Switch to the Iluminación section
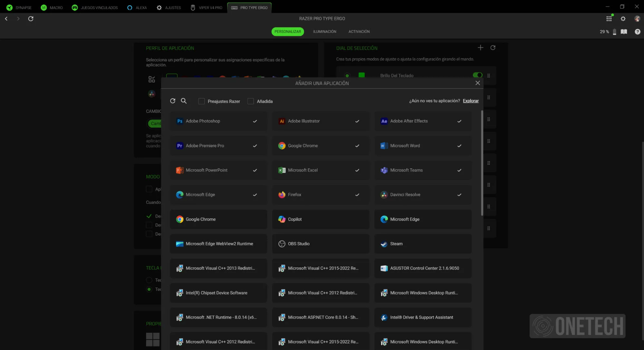This screenshot has height=350, width=644. click(x=325, y=32)
